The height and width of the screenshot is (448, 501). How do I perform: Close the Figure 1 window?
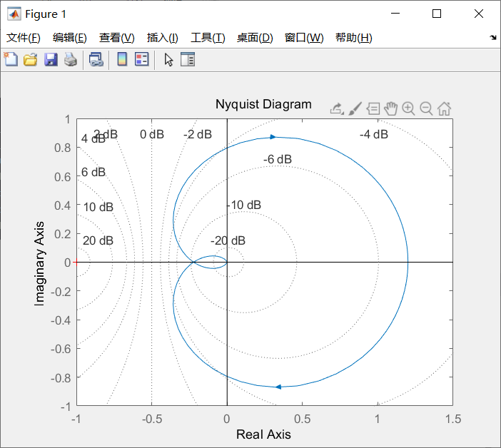pyautogui.click(x=479, y=14)
